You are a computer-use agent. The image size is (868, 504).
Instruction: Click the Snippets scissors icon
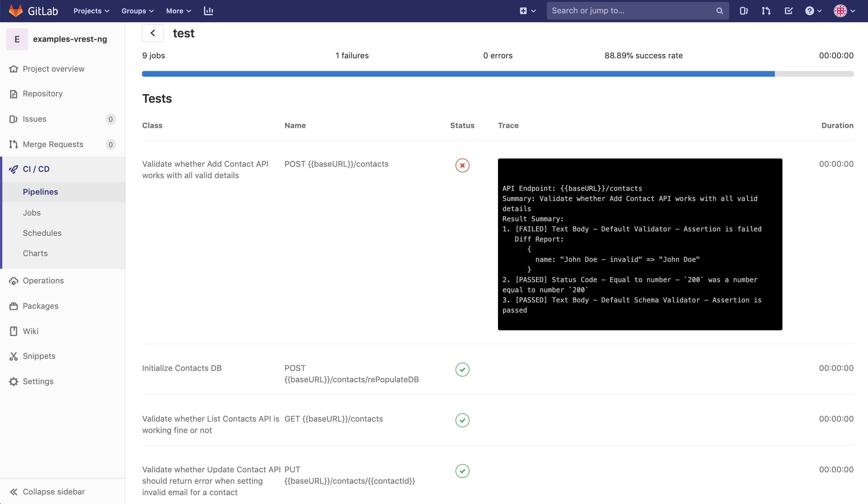[x=13, y=357]
